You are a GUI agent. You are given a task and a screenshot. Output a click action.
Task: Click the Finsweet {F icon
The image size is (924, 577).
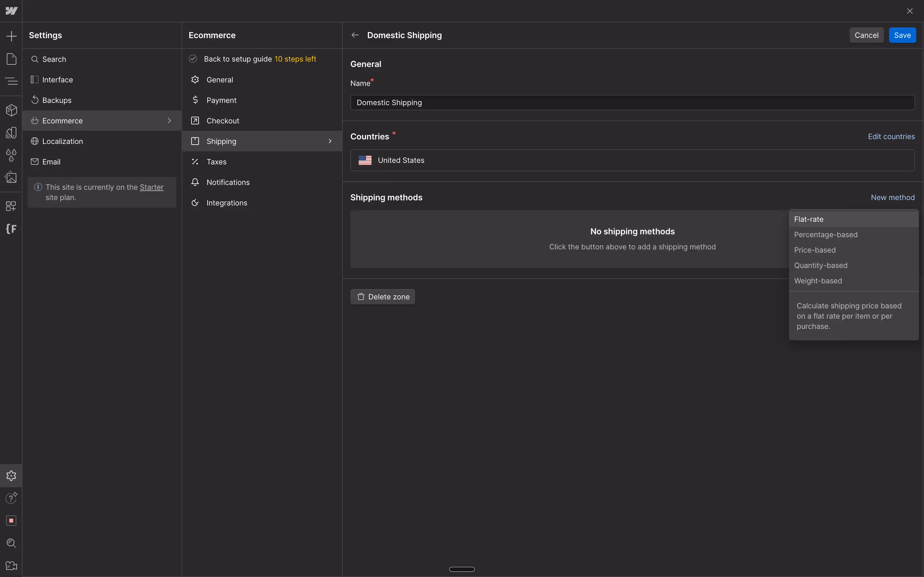tap(12, 229)
